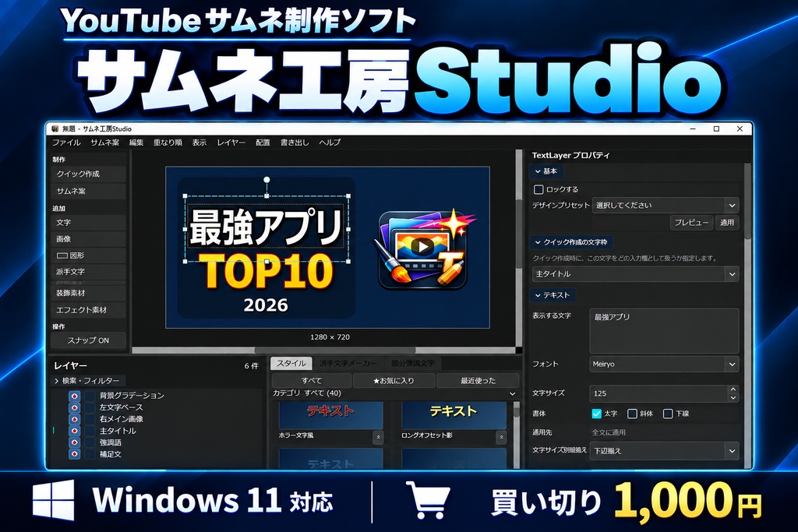Open the エフェクト素材 button
Screen dimensions: 798x532
click(88, 310)
